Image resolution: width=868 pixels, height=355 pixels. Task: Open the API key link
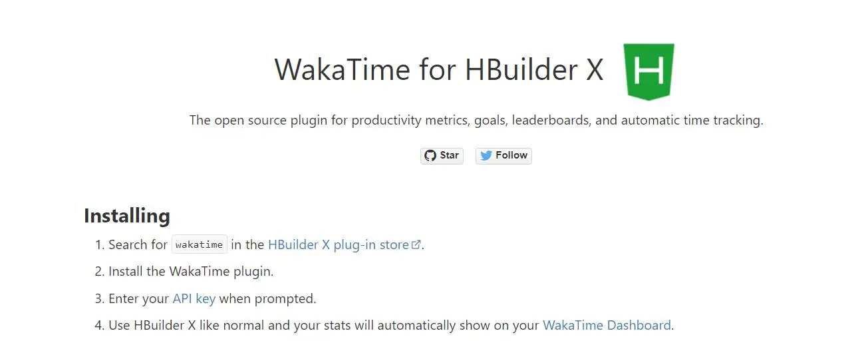pos(194,298)
